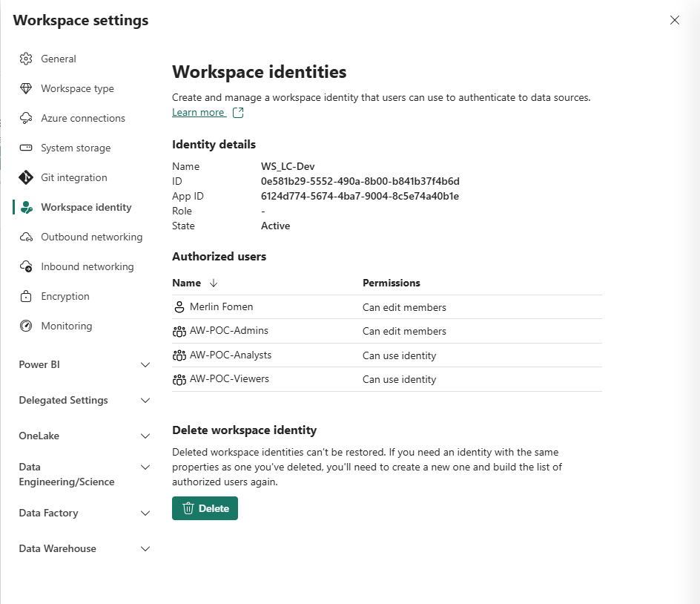Viewport: 700px width, 604px height.
Task: Select the Merlin Fomen user name
Action: point(222,306)
